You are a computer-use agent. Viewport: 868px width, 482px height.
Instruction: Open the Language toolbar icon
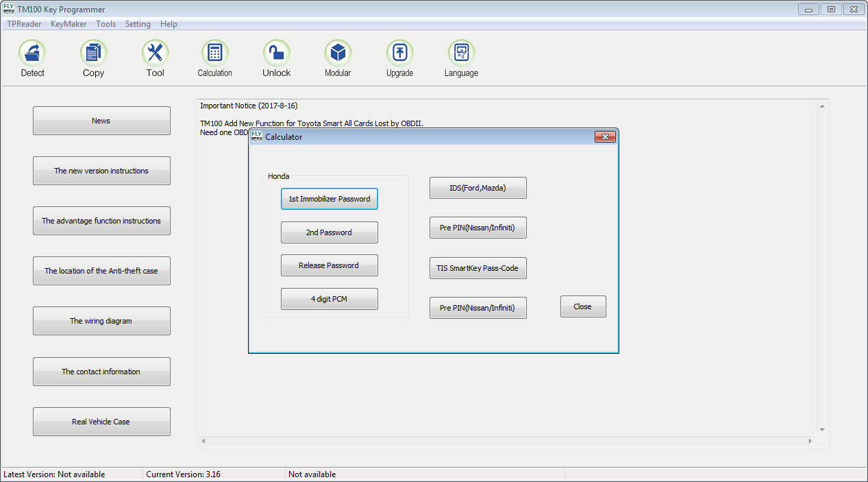(x=461, y=53)
